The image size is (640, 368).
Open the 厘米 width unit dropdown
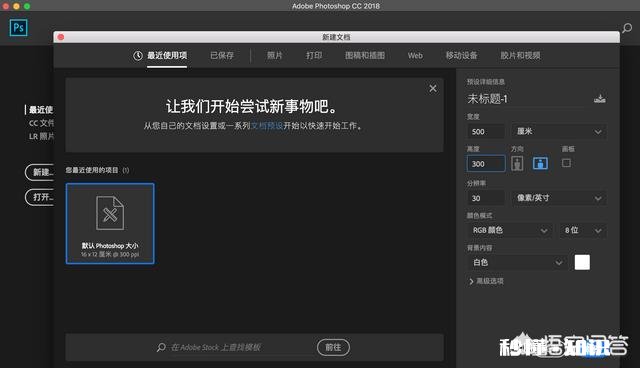[558, 131]
